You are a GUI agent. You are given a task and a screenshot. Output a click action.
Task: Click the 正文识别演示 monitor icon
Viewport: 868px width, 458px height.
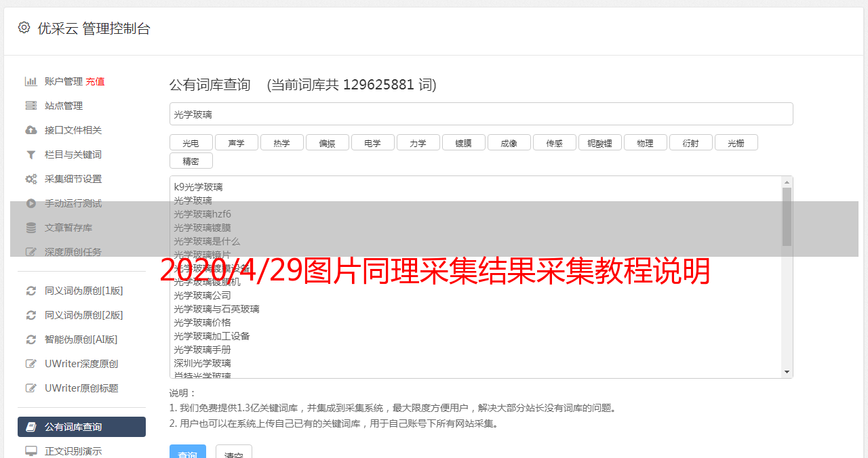[x=31, y=451]
